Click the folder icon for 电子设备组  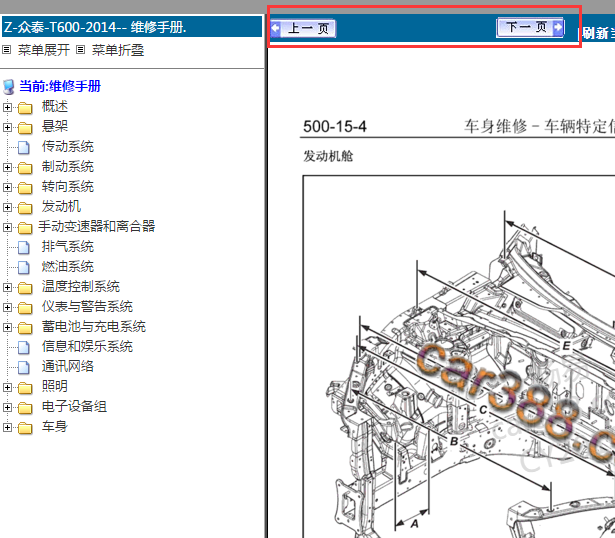click(x=25, y=408)
